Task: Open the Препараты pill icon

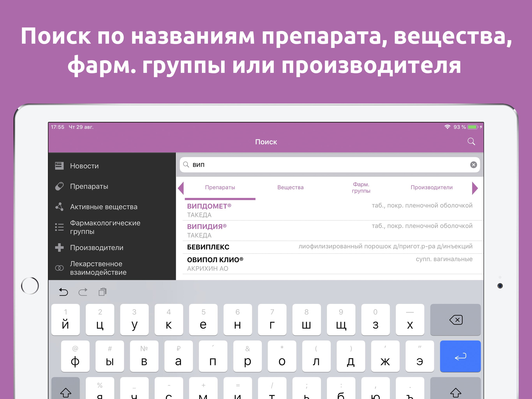Action: [x=59, y=186]
